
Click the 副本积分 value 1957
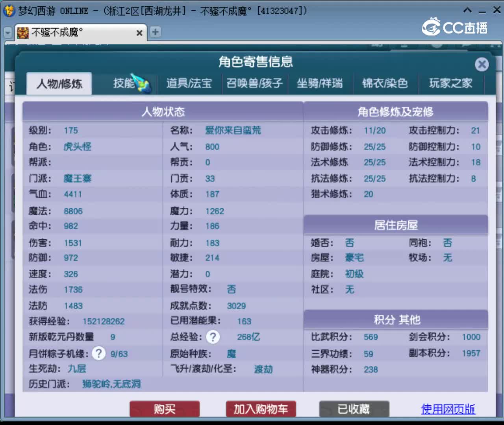471,353
